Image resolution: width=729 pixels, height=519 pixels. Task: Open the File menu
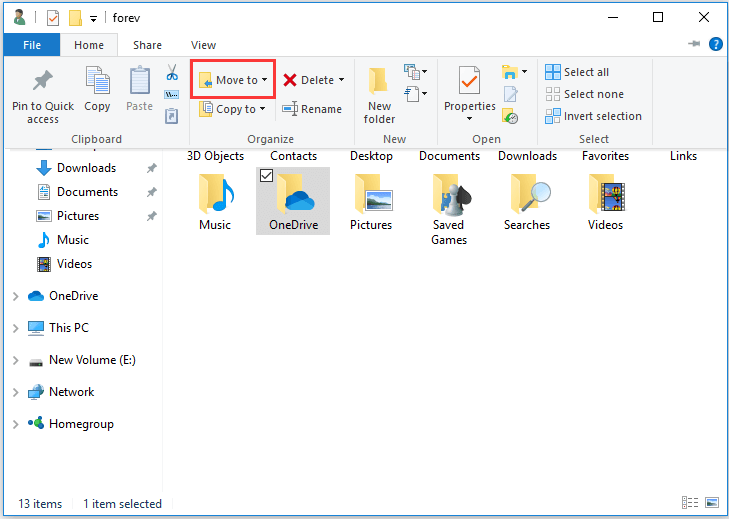coord(31,45)
